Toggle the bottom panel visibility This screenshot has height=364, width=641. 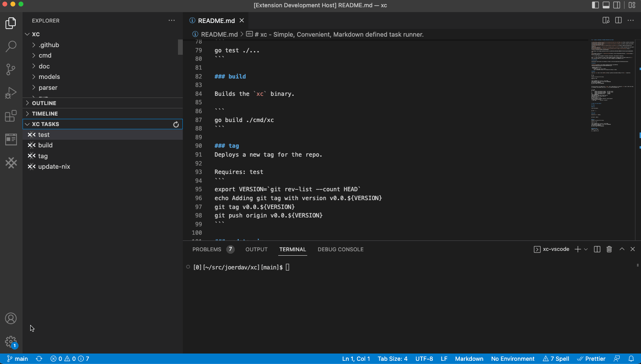coord(606,5)
